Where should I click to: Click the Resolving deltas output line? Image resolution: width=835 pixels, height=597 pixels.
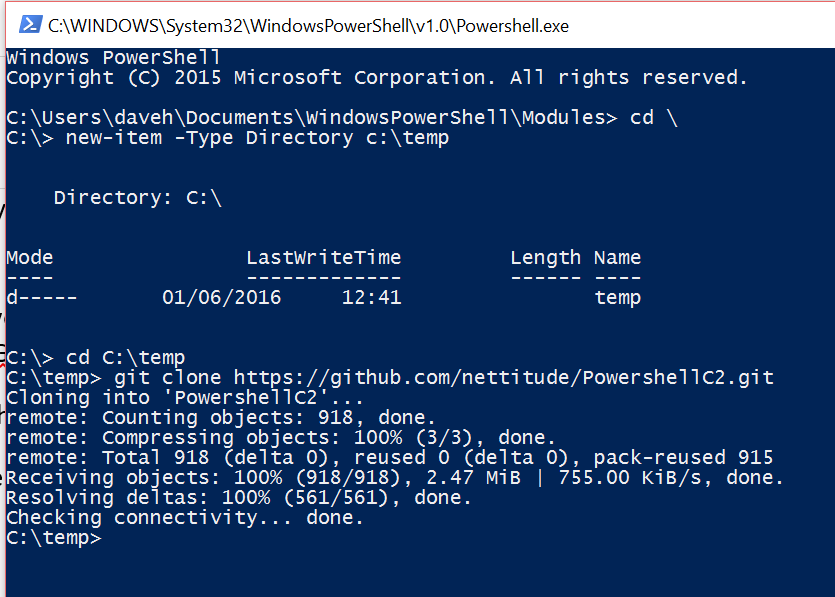click(239, 497)
